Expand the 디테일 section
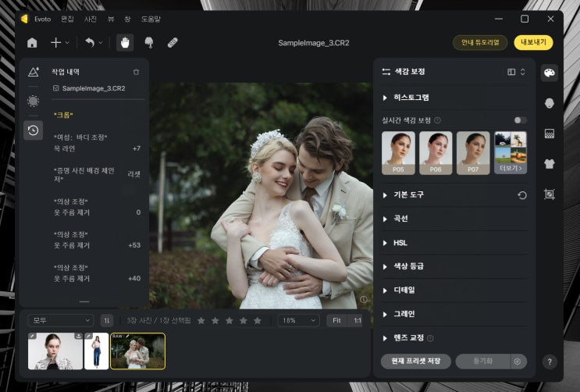 pos(454,290)
